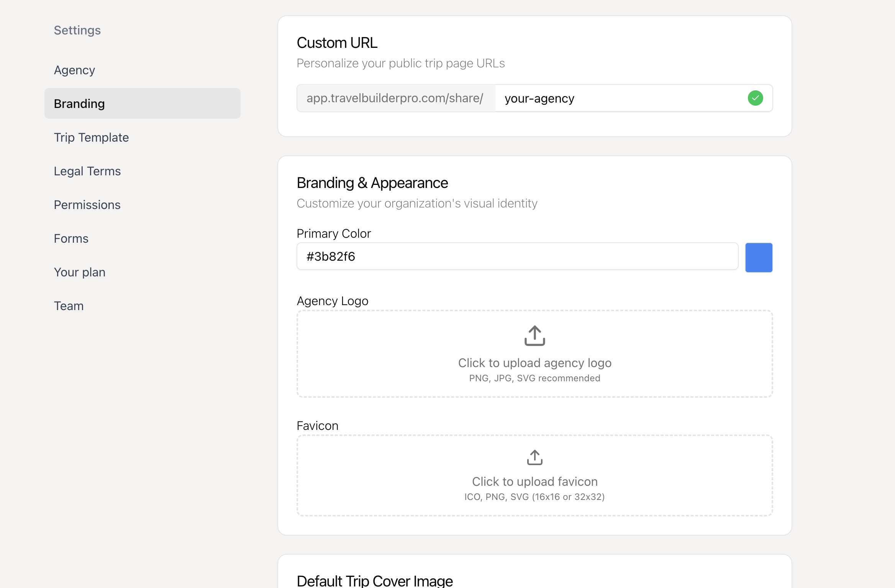The image size is (895, 588).
Task: Click the your-agency custom URL field
Action: (x=621, y=98)
